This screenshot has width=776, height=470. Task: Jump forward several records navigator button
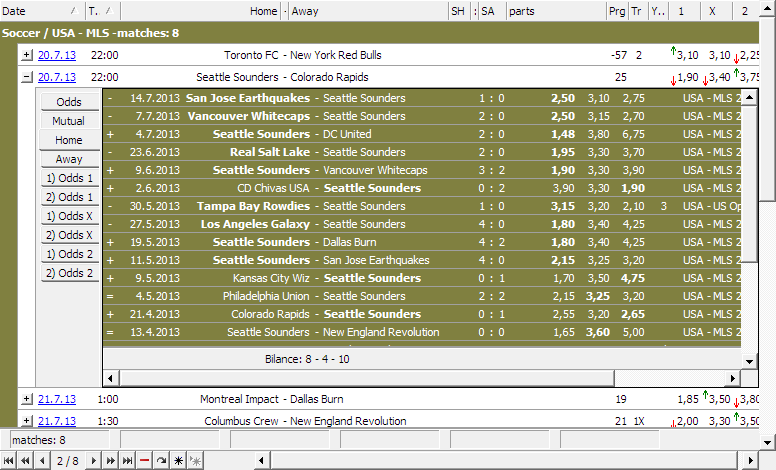110,461
